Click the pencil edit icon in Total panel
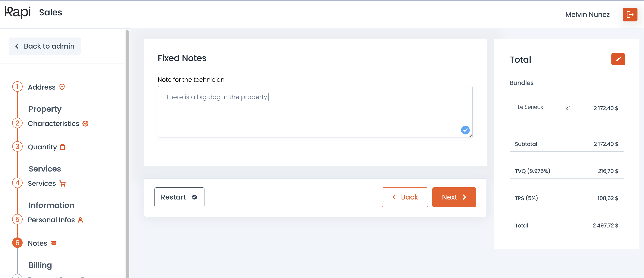 [618, 59]
